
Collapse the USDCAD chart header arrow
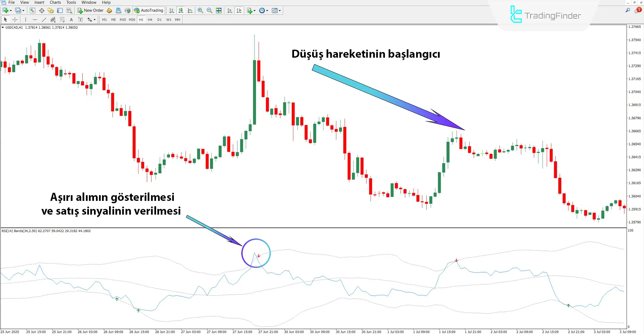(3, 27)
